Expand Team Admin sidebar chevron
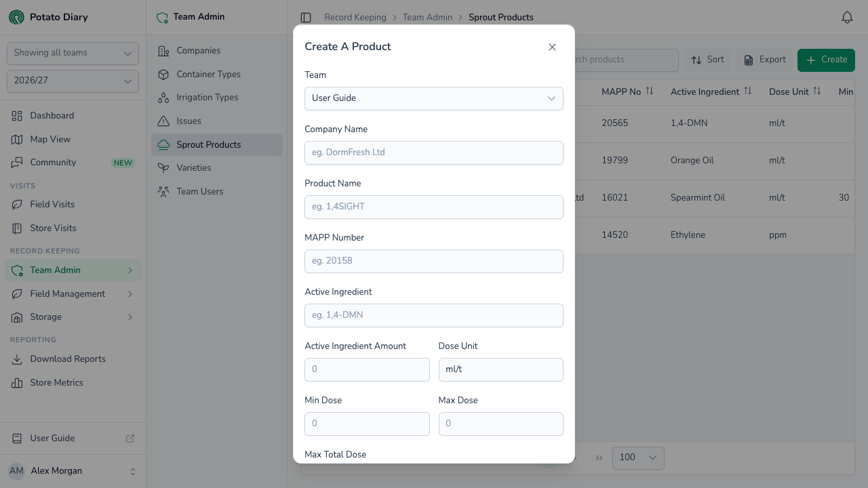Screen dimensions: 868x488 pos(130,270)
